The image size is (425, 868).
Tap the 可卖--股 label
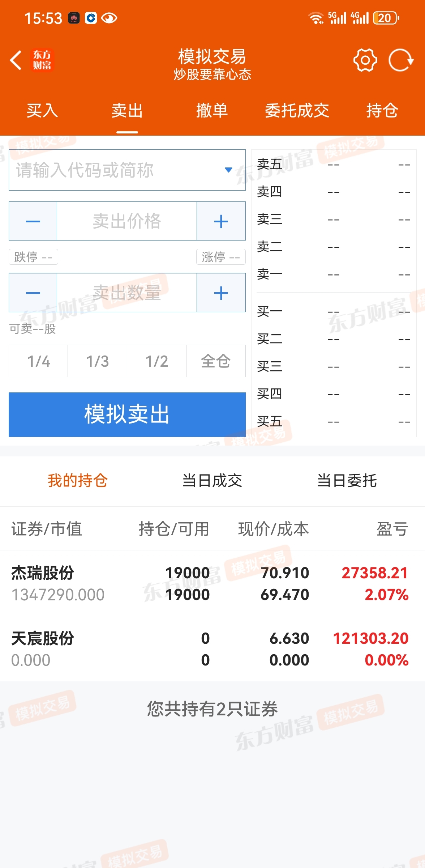[x=33, y=329]
